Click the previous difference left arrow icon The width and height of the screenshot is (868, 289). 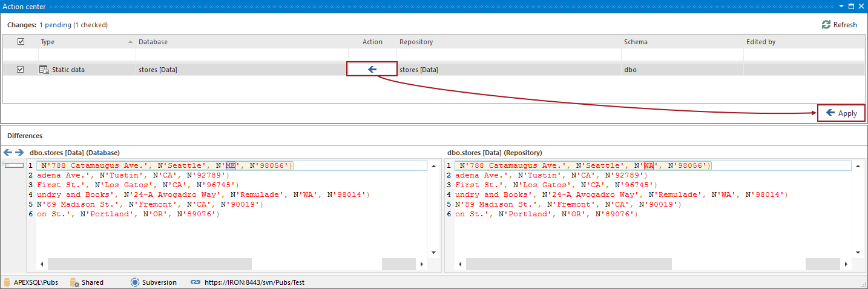point(8,153)
